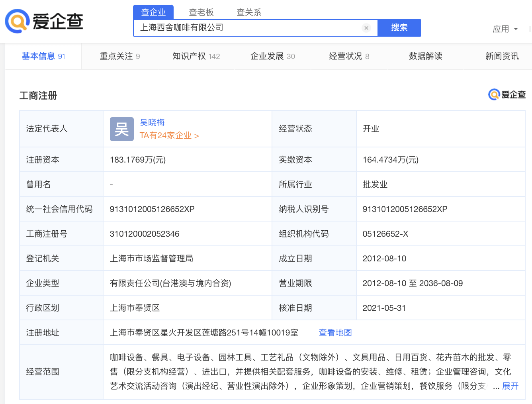The height and width of the screenshot is (404, 532).
Task: Select the founding date 2012-08-10 beside 成立日期
Action: tap(384, 259)
